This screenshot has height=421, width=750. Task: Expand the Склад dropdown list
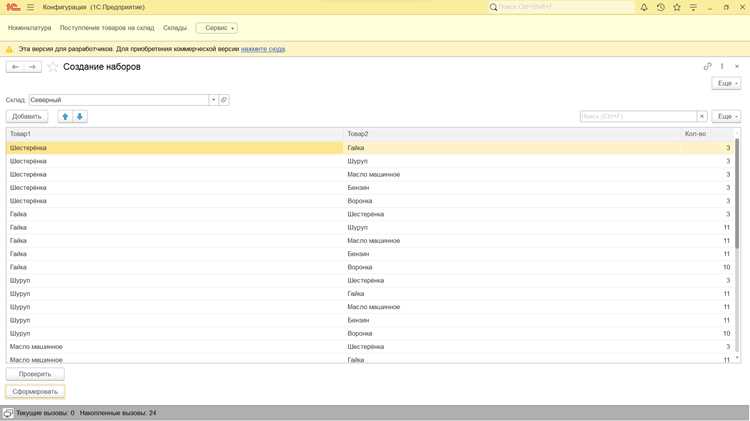pos(213,100)
